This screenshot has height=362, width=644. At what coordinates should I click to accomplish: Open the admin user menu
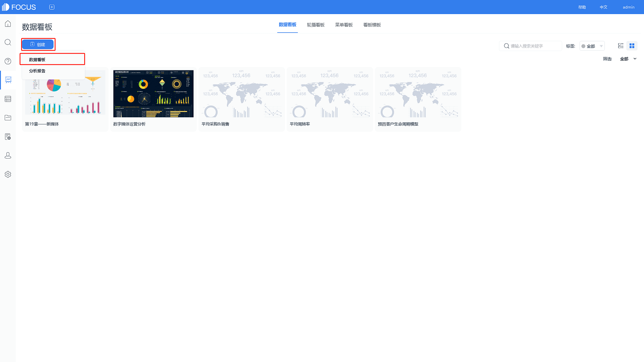(x=629, y=7)
